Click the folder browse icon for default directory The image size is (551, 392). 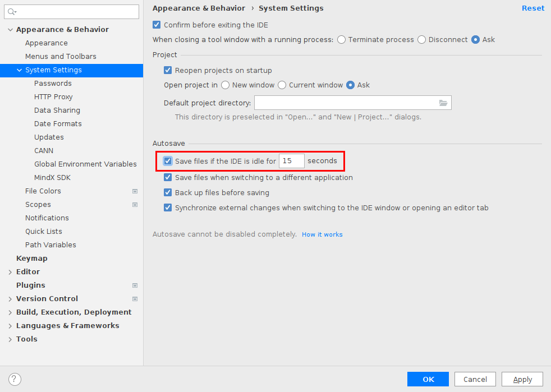pyautogui.click(x=443, y=103)
